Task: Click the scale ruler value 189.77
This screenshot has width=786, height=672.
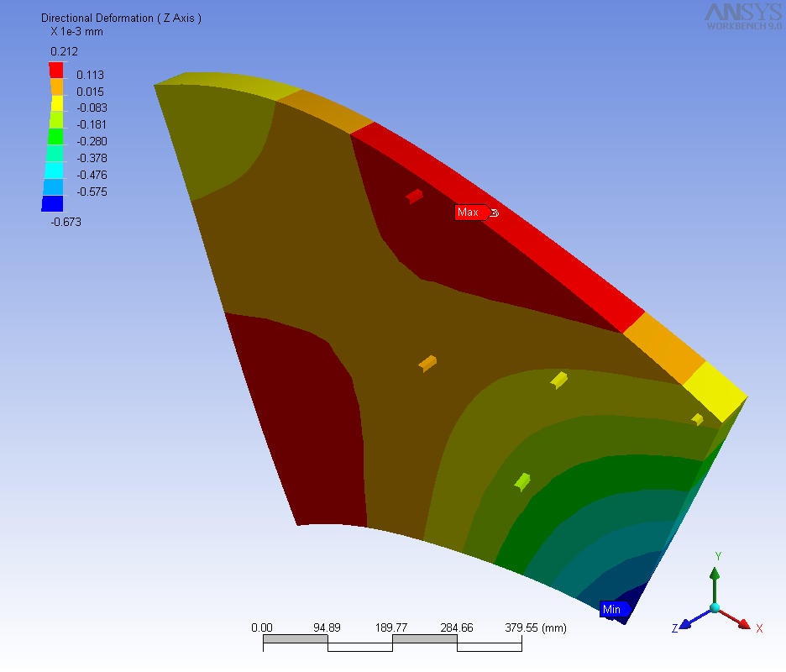Action: pos(391,627)
